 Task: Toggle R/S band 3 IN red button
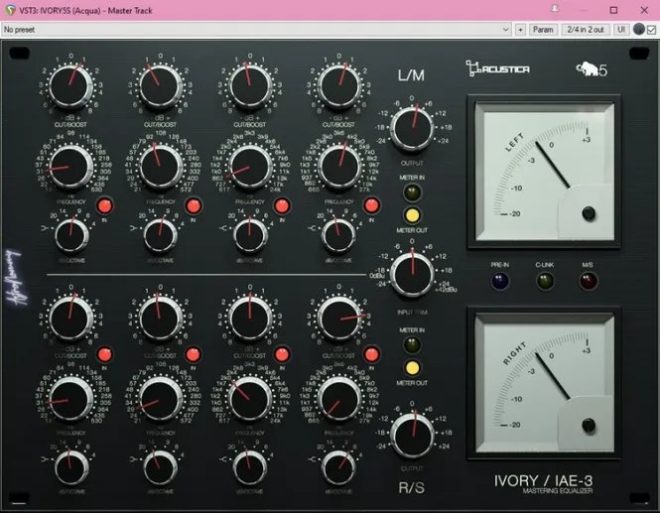point(282,354)
